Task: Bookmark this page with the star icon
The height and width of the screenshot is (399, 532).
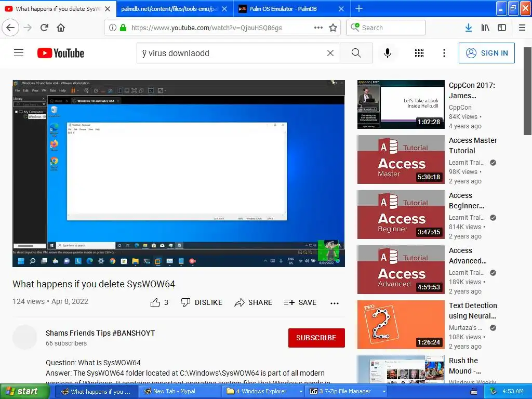Action: click(x=333, y=28)
